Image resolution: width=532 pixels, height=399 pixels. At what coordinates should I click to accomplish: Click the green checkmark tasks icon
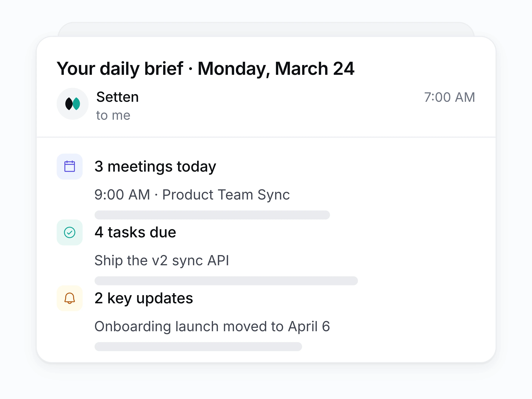(69, 232)
